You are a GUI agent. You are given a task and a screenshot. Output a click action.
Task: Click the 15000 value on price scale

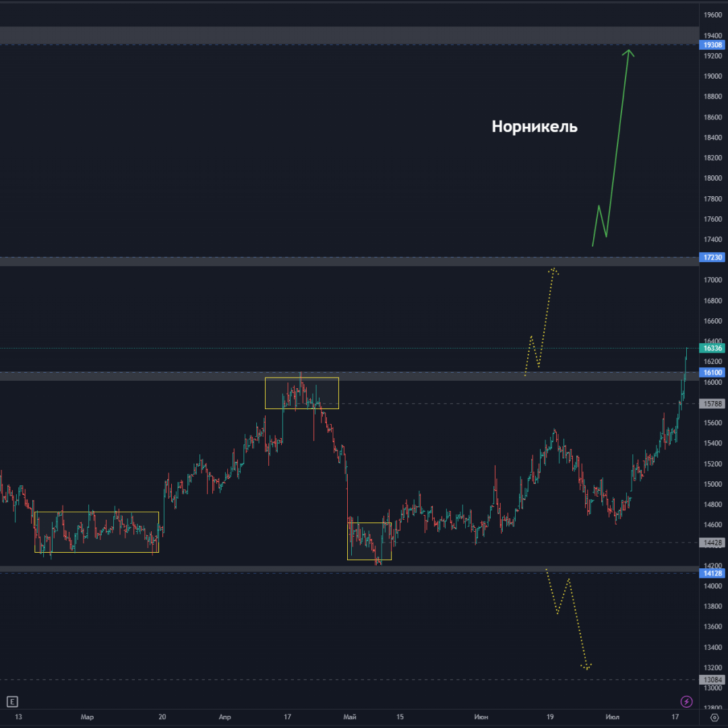pyautogui.click(x=712, y=484)
